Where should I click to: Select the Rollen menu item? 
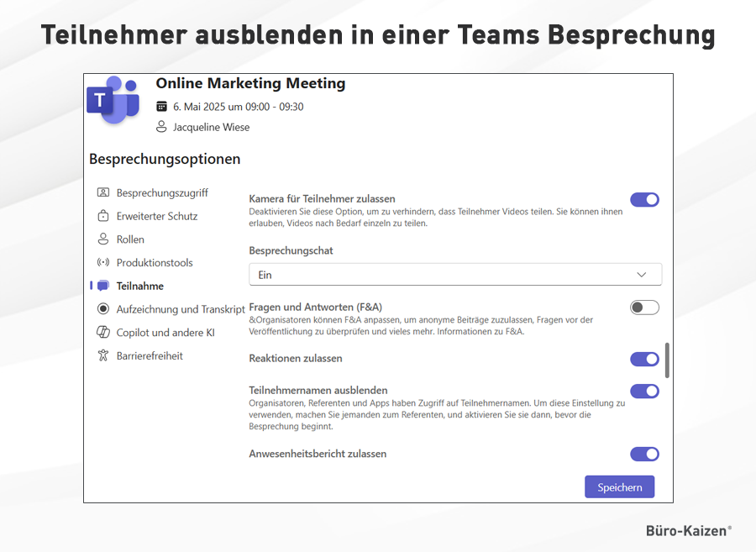121,239
